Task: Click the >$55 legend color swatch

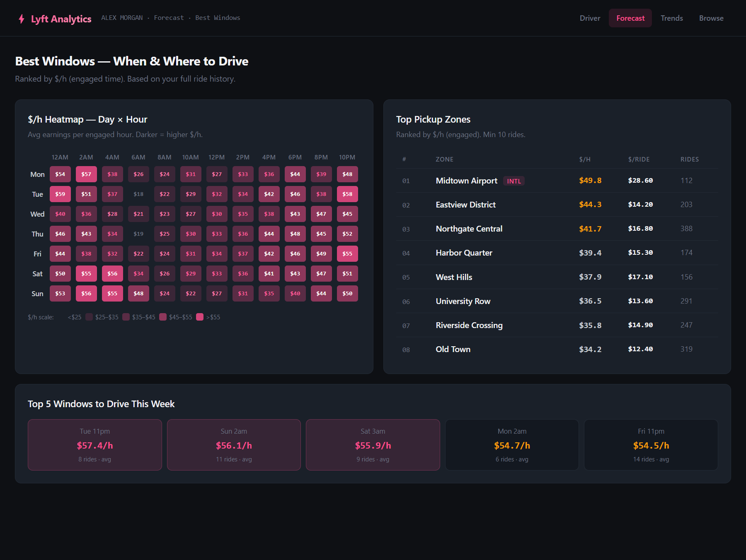Action: point(200,317)
